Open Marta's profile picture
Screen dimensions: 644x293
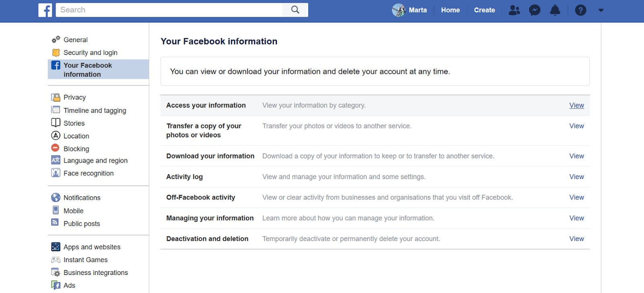tap(398, 10)
